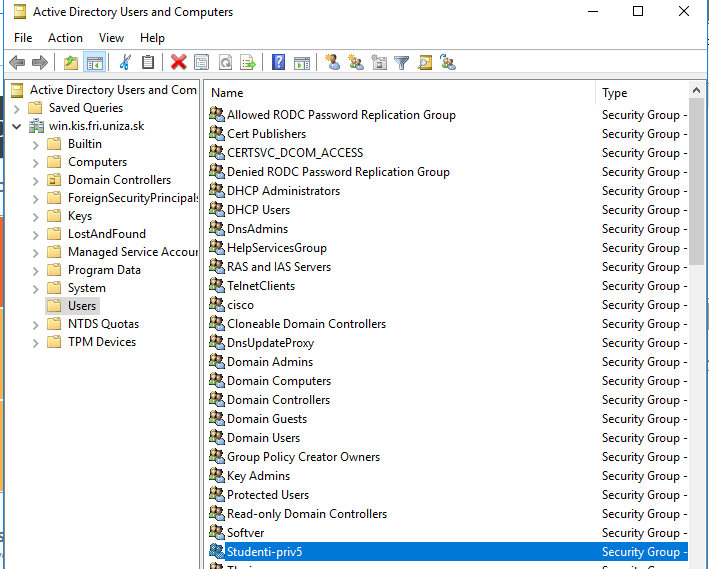Click the Refresh toolbar icon
This screenshot has width=709, height=569.
point(225,62)
